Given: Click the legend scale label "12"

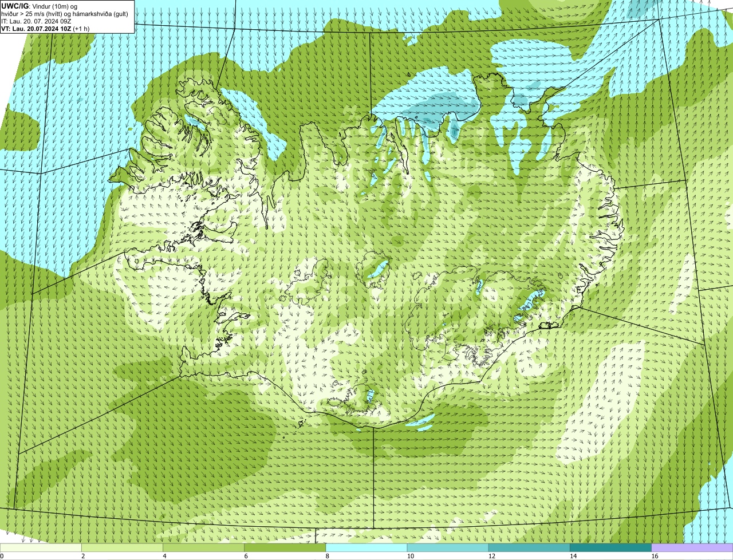Looking at the screenshot, I should coord(492,556).
